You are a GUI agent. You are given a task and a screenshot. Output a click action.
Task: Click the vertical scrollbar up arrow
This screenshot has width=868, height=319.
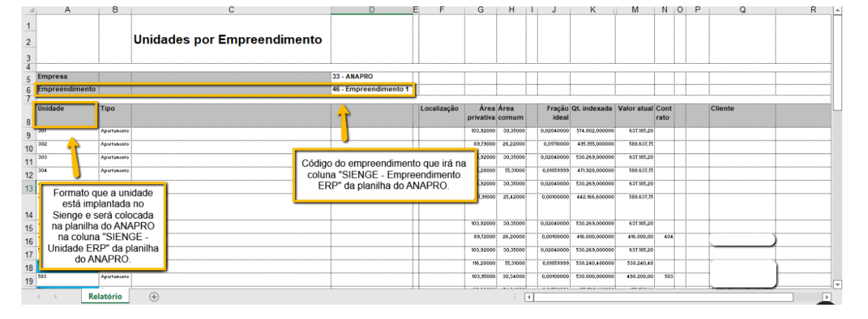(836, 10)
